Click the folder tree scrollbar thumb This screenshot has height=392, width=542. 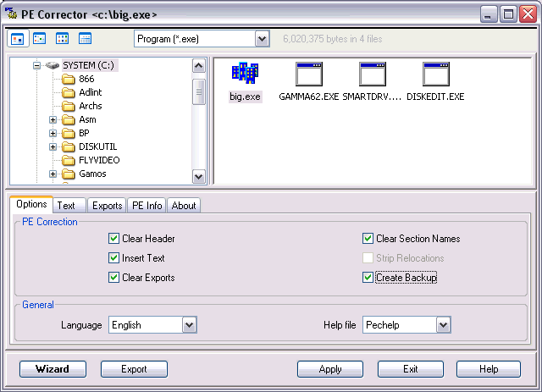point(199,91)
